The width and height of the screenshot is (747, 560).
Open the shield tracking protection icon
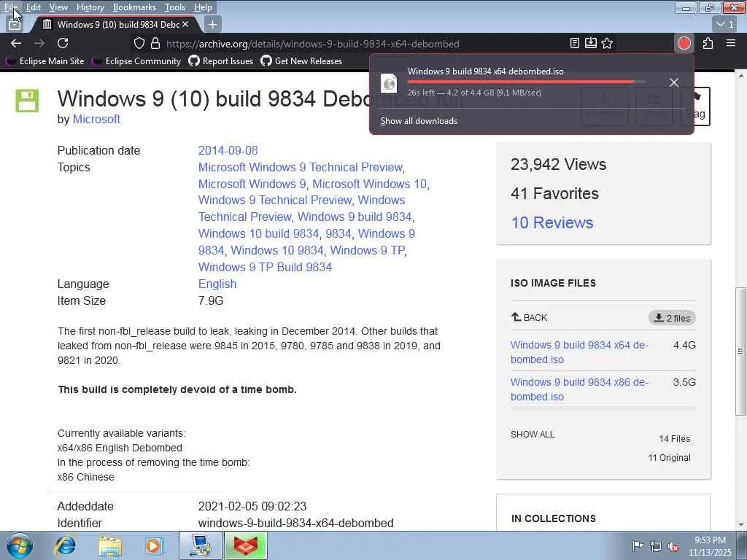[x=139, y=43]
